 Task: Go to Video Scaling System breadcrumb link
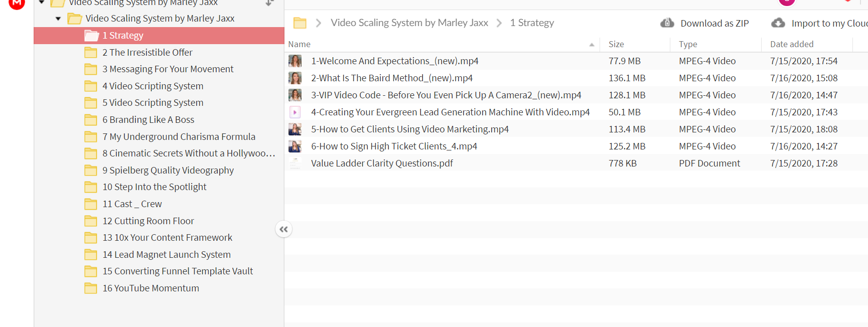409,23
